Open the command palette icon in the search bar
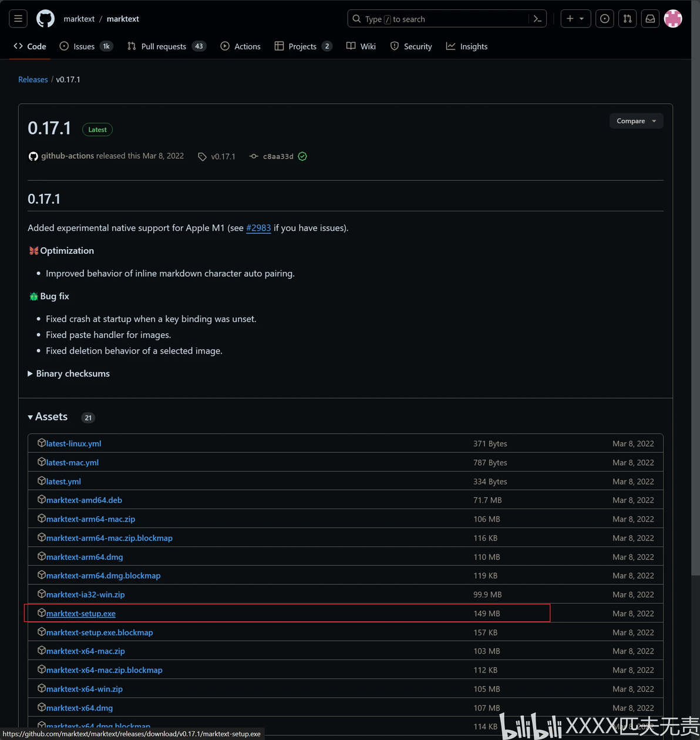Image resolution: width=700 pixels, height=740 pixels. [x=537, y=19]
